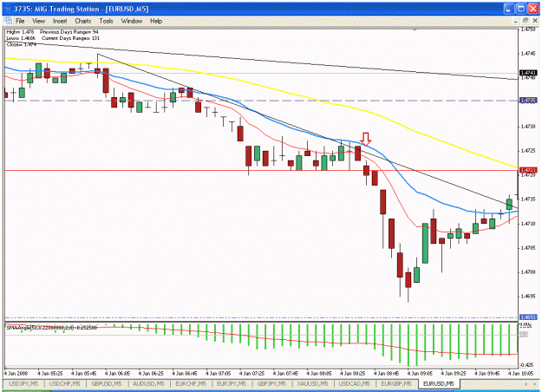Click the Current Days Range text

click(x=70, y=38)
